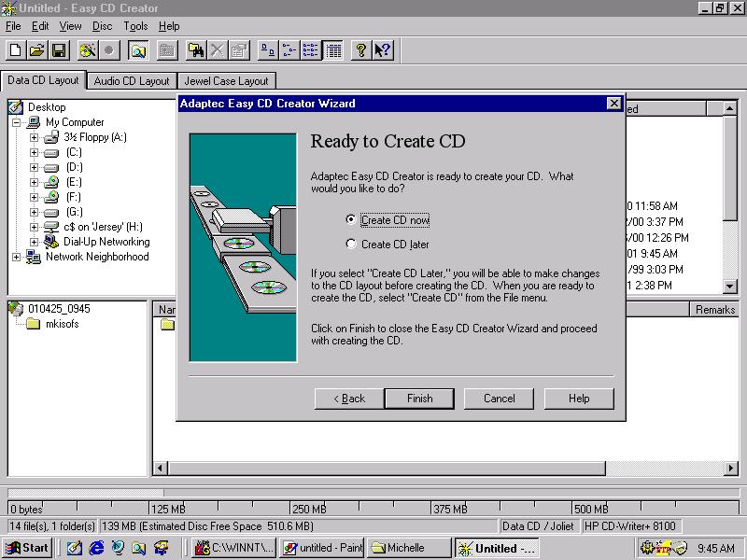
Task: Click the New CD layout toolbar icon
Action: [x=16, y=50]
